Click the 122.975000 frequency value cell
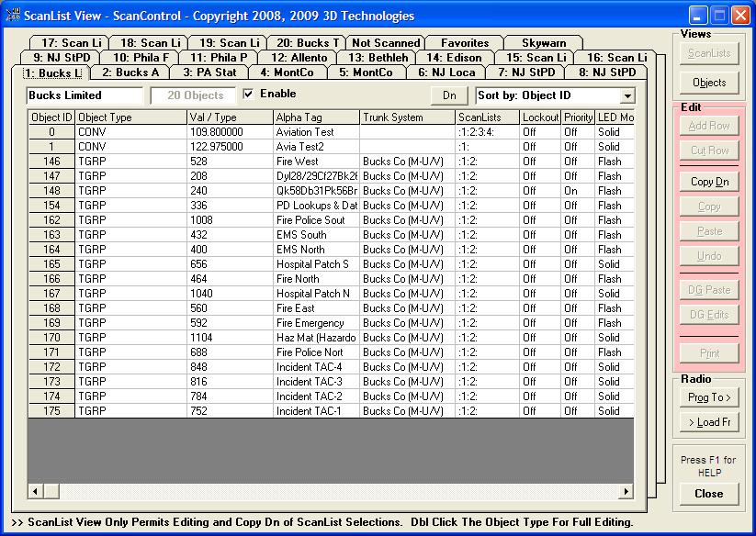This screenshot has height=536, width=756. [230, 147]
